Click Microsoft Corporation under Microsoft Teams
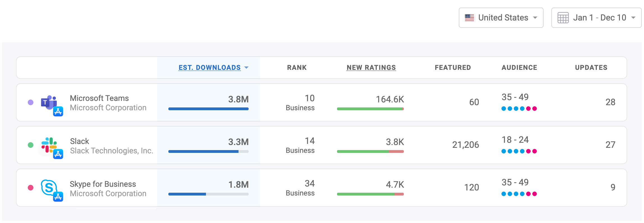This screenshot has height=223, width=644. [x=108, y=108]
